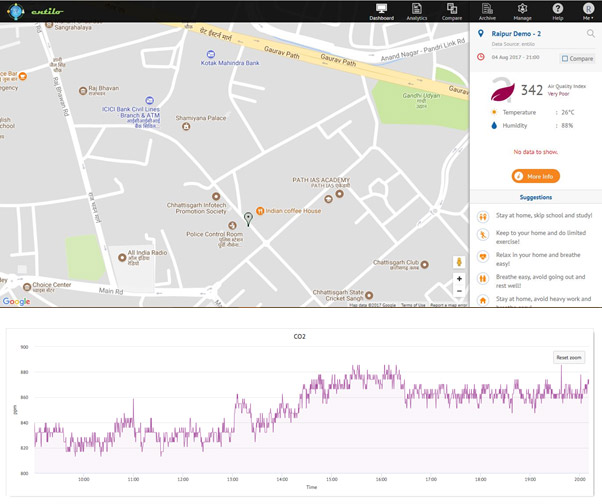The height and width of the screenshot is (504, 602).
Task: Click Report a map error link
Action: tap(448, 305)
